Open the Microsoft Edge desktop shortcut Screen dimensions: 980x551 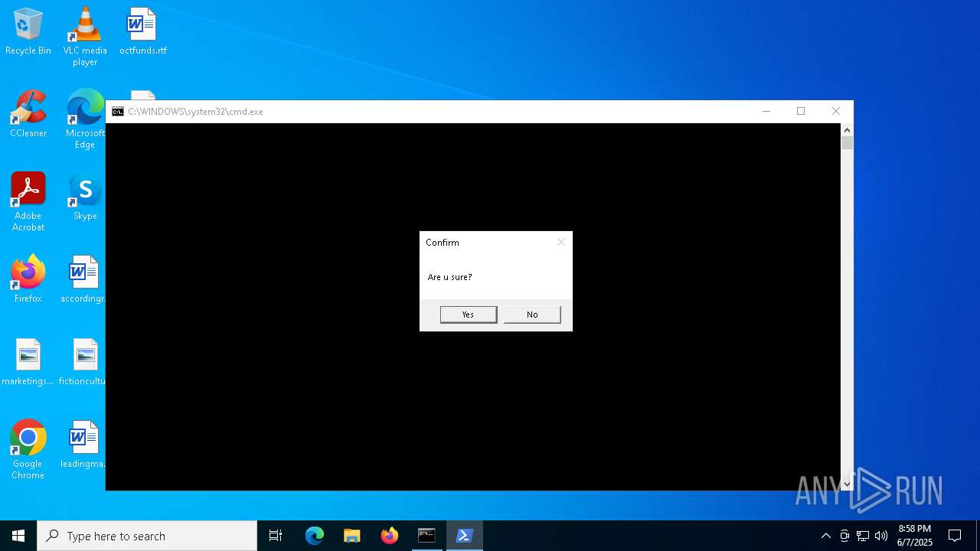pos(85,119)
